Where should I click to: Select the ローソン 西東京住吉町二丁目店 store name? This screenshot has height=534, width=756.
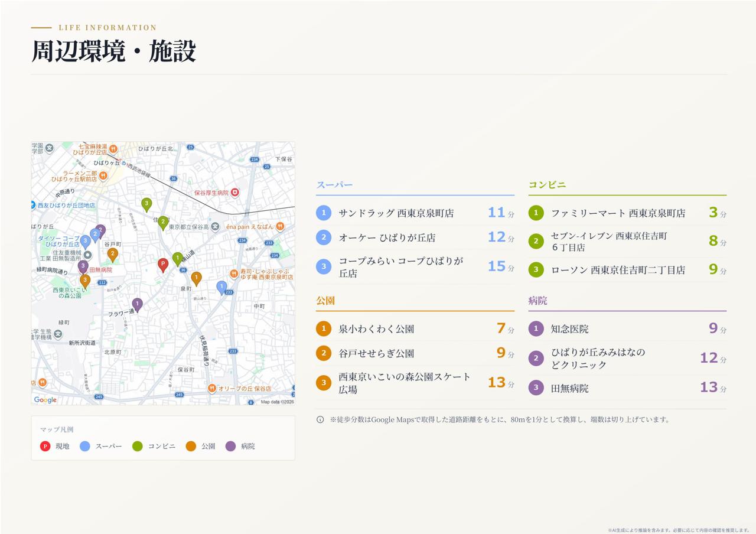pos(618,270)
